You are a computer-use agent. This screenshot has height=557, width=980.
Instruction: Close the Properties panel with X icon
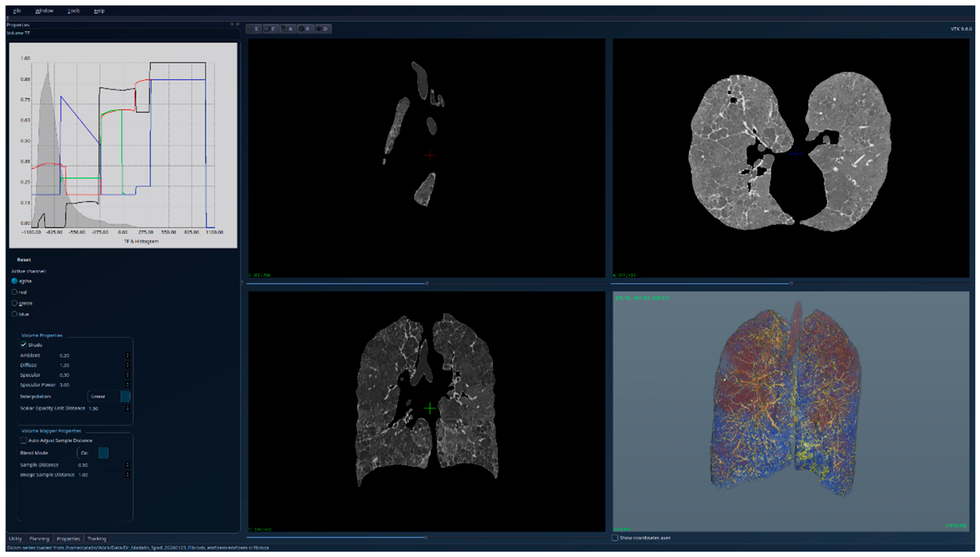tap(237, 24)
